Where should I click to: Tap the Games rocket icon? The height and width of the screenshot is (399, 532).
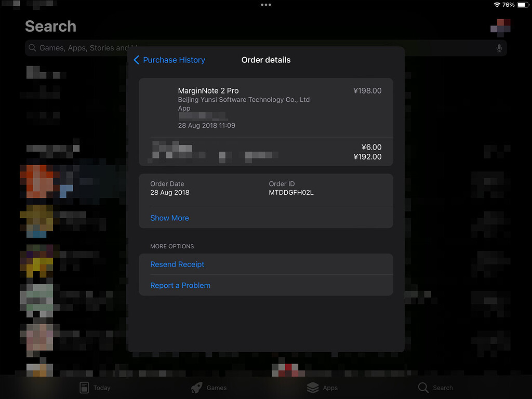coord(196,388)
